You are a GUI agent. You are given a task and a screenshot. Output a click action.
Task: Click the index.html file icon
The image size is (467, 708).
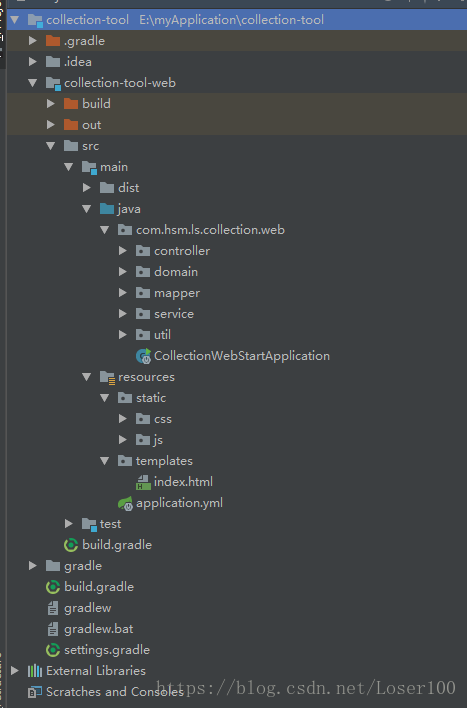click(143, 482)
